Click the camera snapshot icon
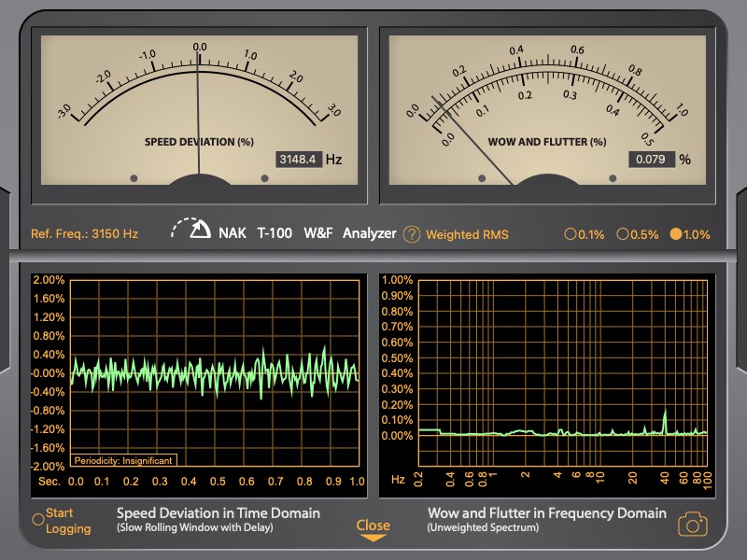The height and width of the screenshot is (560, 747). click(692, 525)
